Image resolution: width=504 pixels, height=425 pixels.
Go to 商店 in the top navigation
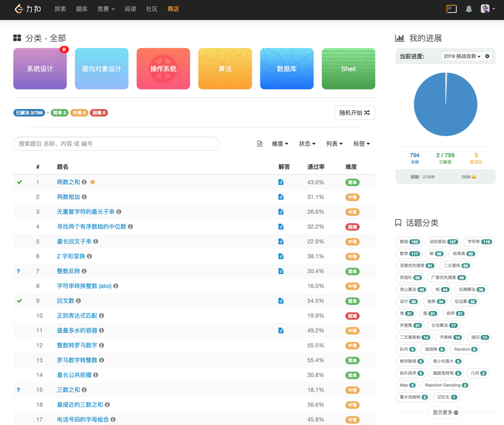point(173,9)
